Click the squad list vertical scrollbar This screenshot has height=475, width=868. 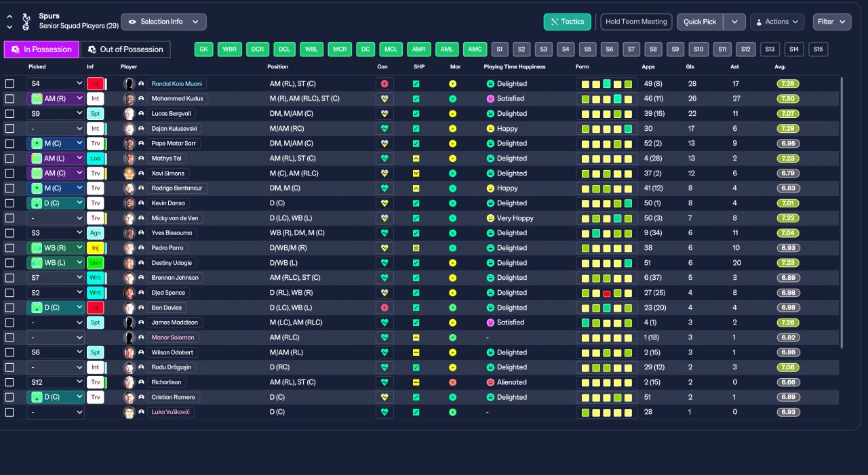842,213
